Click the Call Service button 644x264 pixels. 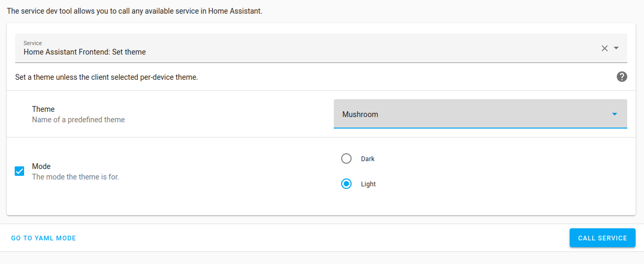(x=603, y=238)
